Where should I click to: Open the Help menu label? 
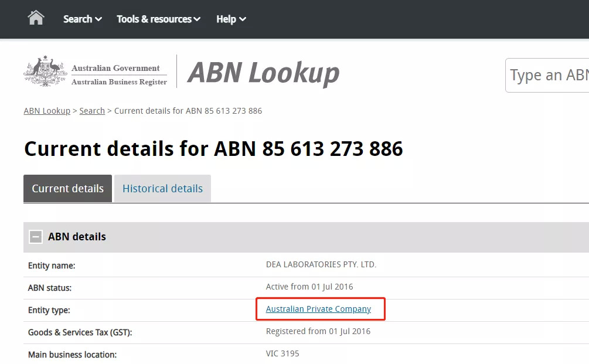[x=226, y=19]
